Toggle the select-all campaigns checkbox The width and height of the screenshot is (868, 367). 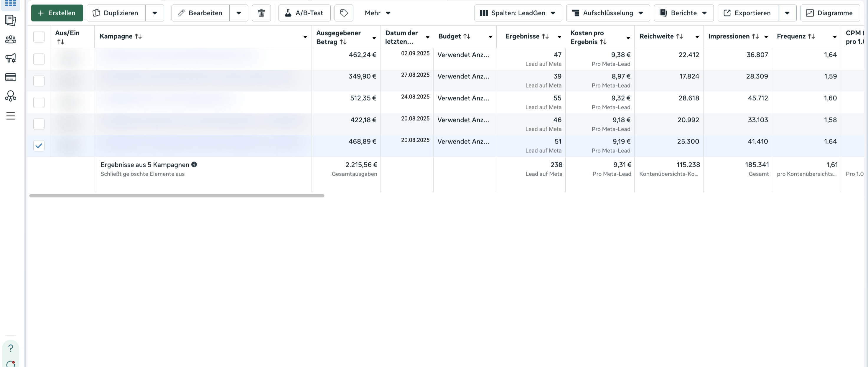coord(39,37)
